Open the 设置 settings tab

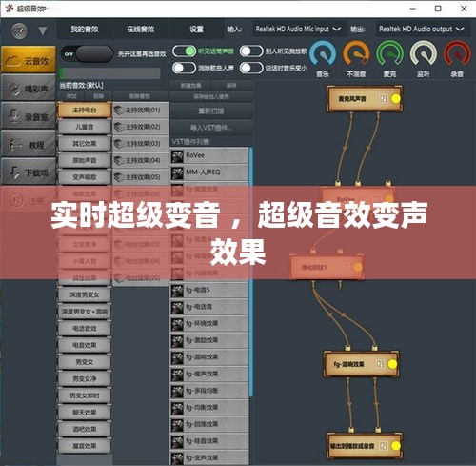(196, 30)
